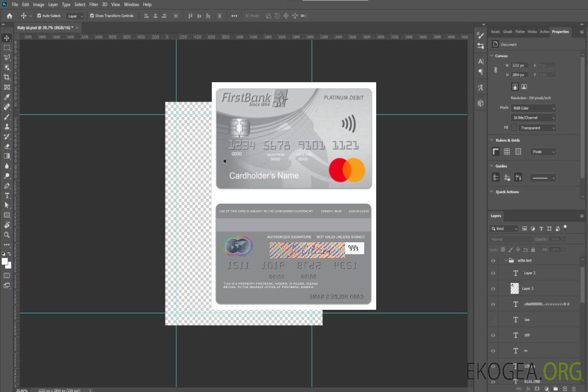Select the Move tool in toolbox
588x392 pixels.
[x=7, y=38]
